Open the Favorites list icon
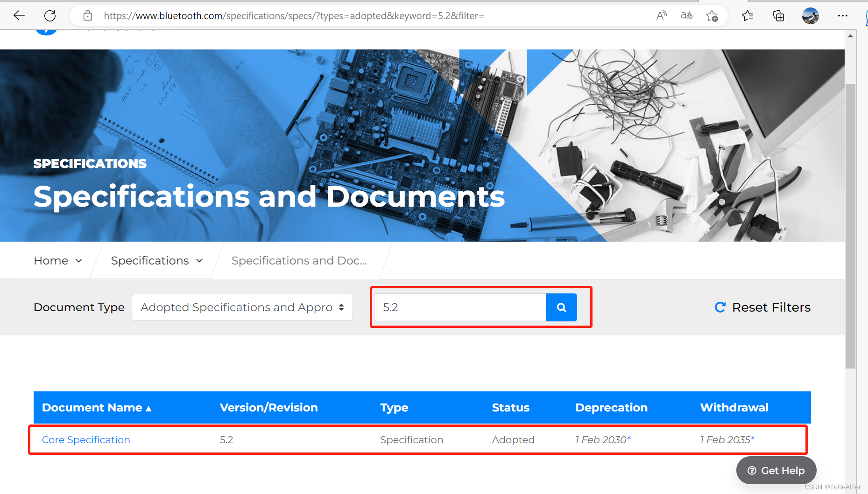 click(x=748, y=16)
